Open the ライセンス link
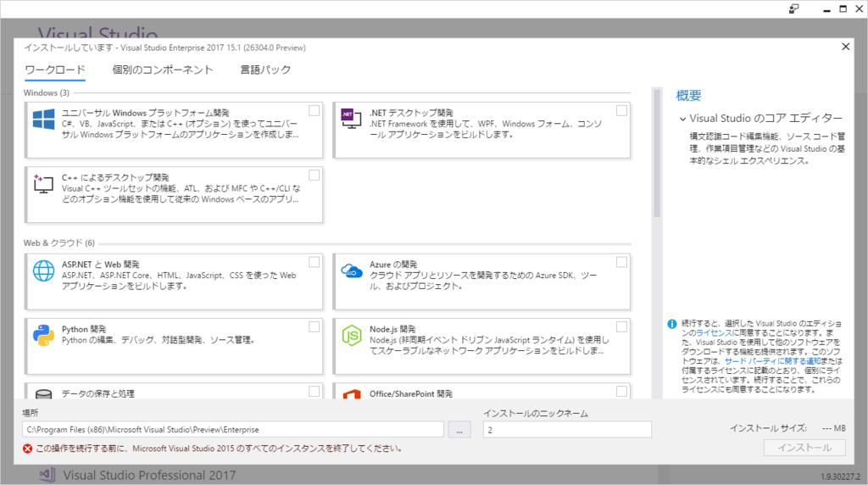The width and height of the screenshot is (868, 485). coord(714,333)
